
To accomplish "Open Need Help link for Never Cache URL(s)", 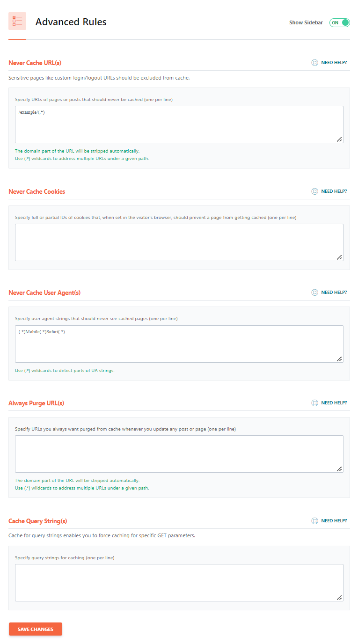I will coord(334,62).
